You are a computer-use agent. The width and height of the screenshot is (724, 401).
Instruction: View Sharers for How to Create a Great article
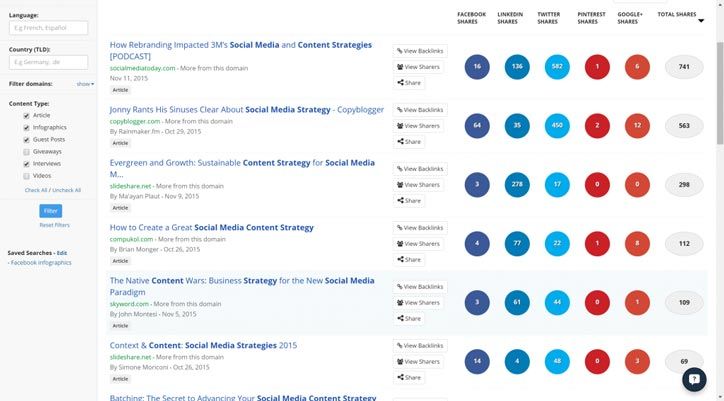(x=418, y=243)
